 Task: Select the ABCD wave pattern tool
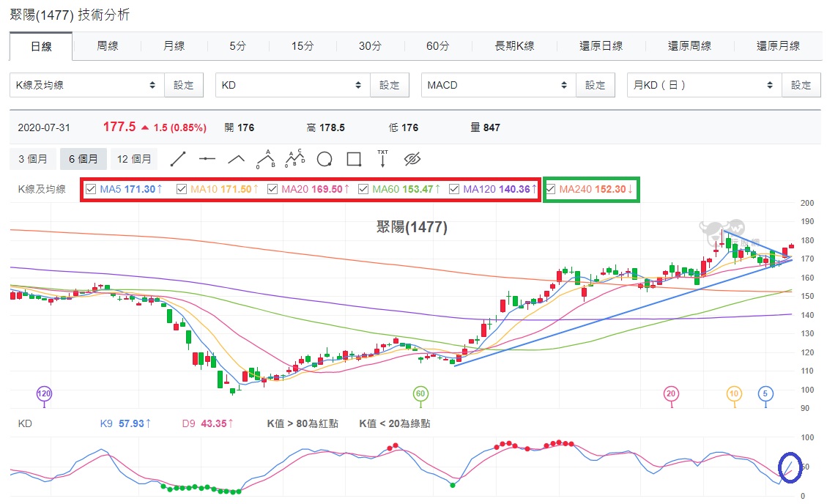294,158
